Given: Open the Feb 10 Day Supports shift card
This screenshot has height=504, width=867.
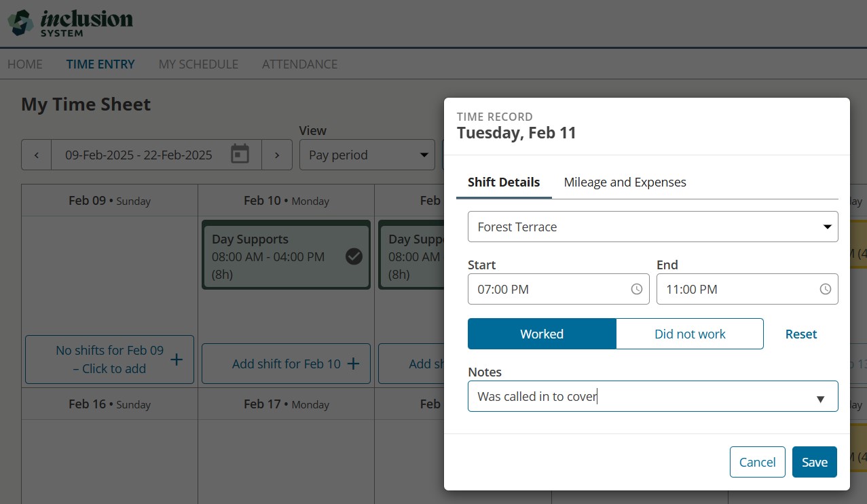Looking at the screenshot, I should tap(286, 254).
